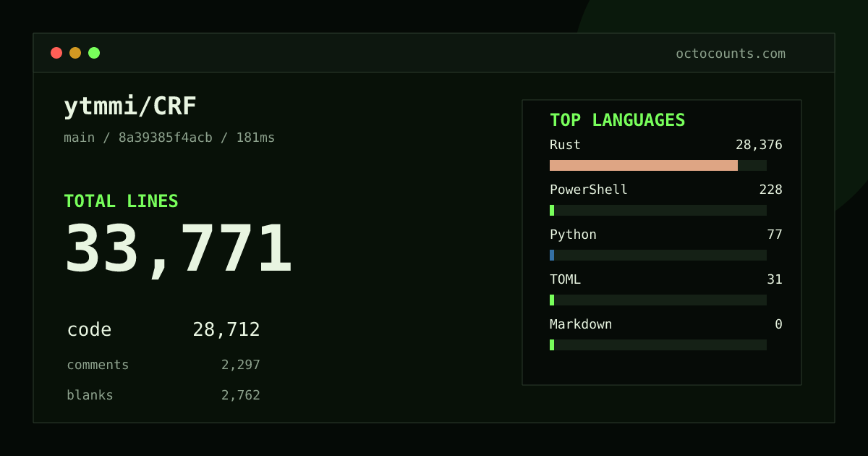The width and height of the screenshot is (868, 456).
Task: Click the TOML language label
Action: (565, 279)
